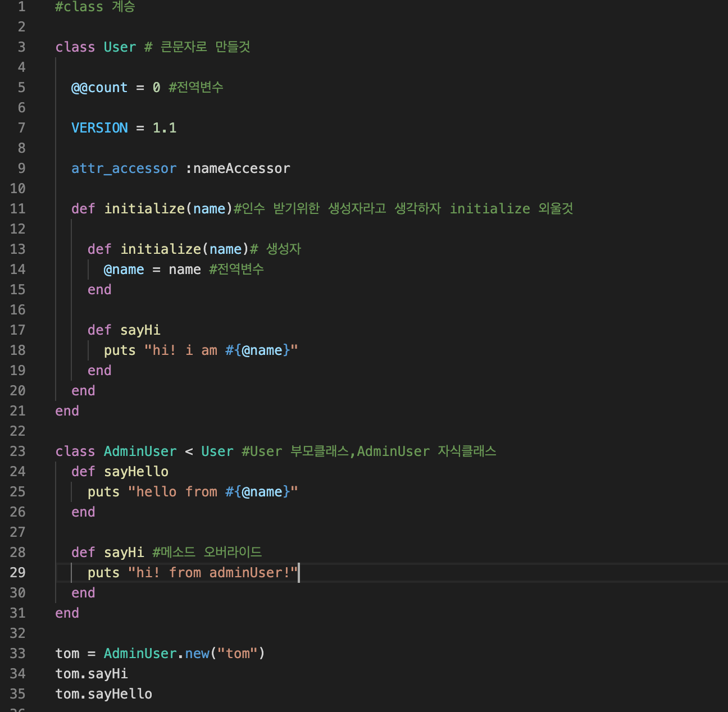Select line number 35 in the gutter
The width and height of the screenshot is (728, 712).
coord(17,694)
